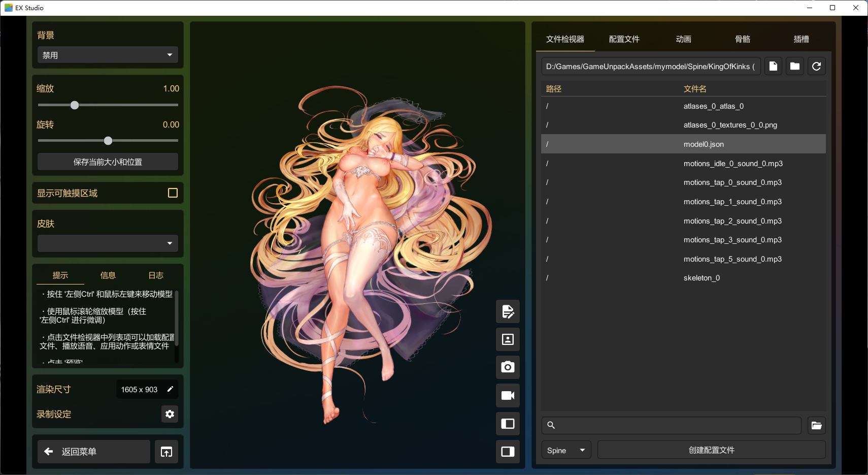Close the EX Studio window
868x475 pixels.
(x=856, y=8)
